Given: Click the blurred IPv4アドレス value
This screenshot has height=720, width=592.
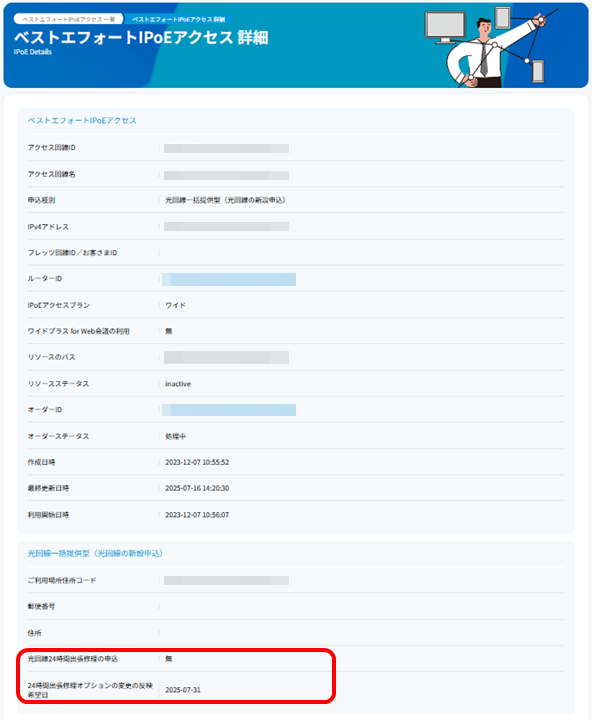Looking at the screenshot, I should tap(226, 226).
